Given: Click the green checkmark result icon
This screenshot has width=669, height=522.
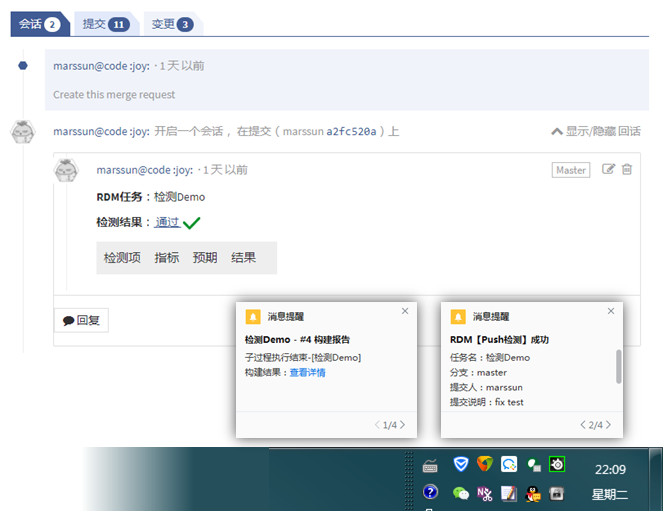Looking at the screenshot, I should pos(192,223).
